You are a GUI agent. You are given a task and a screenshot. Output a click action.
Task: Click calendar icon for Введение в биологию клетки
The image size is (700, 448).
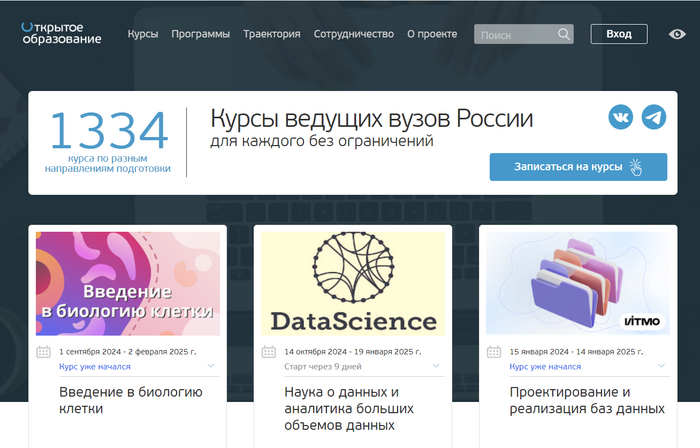[43, 352]
